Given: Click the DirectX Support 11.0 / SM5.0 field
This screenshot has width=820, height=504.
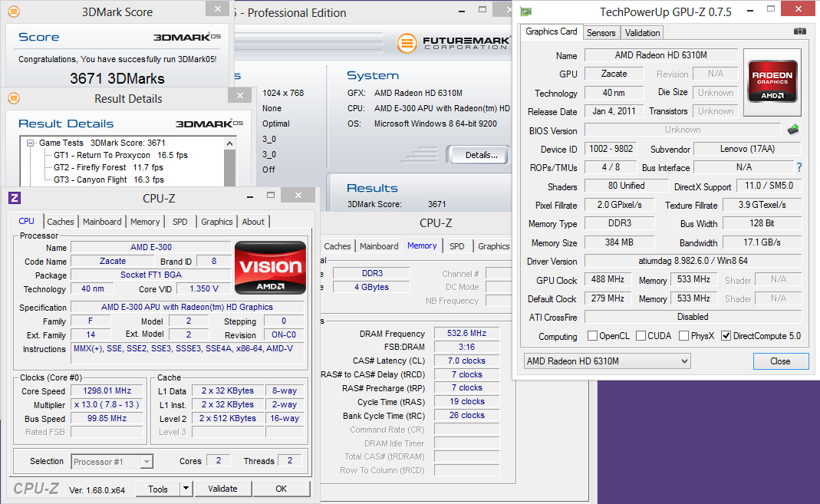Looking at the screenshot, I should coord(769,185).
